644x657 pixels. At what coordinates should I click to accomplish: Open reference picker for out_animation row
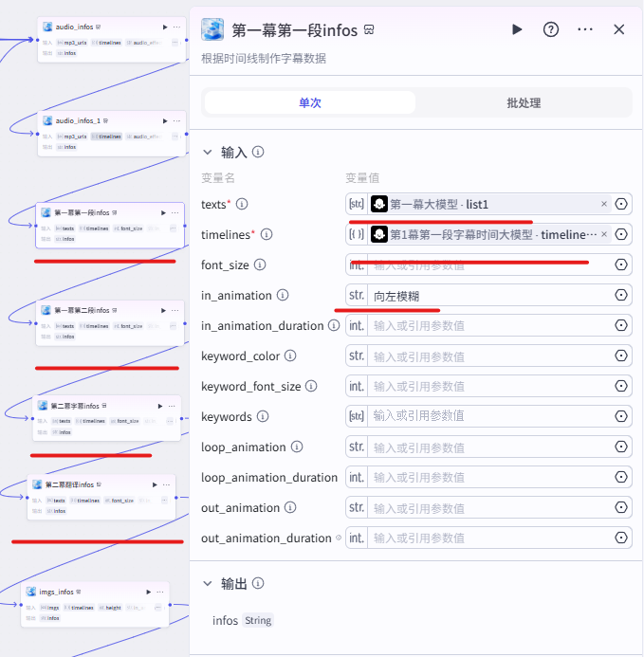click(621, 507)
